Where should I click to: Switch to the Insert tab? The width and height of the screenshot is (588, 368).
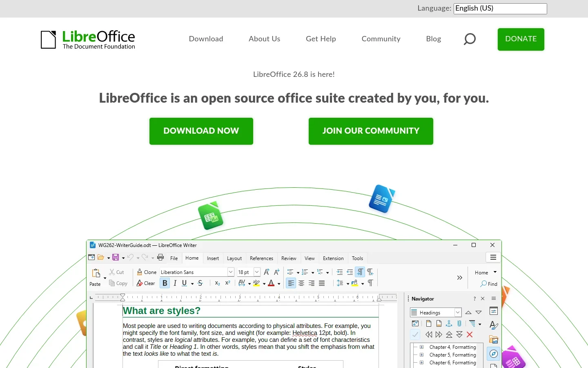(213, 258)
